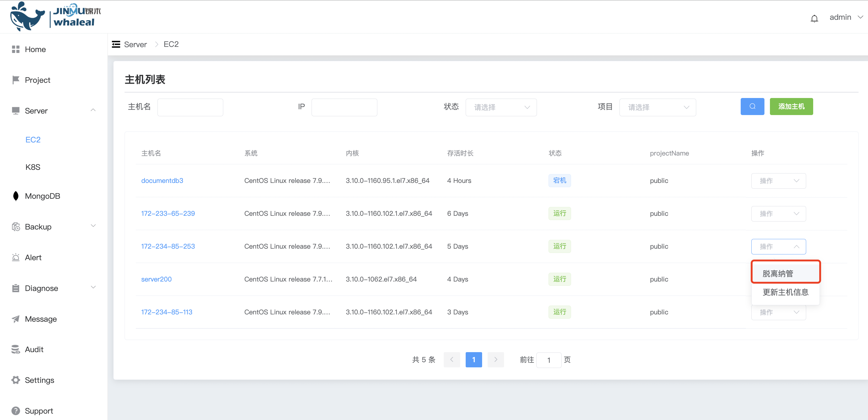Open Project in sidebar
868x420 pixels.
tap(37, 80)
